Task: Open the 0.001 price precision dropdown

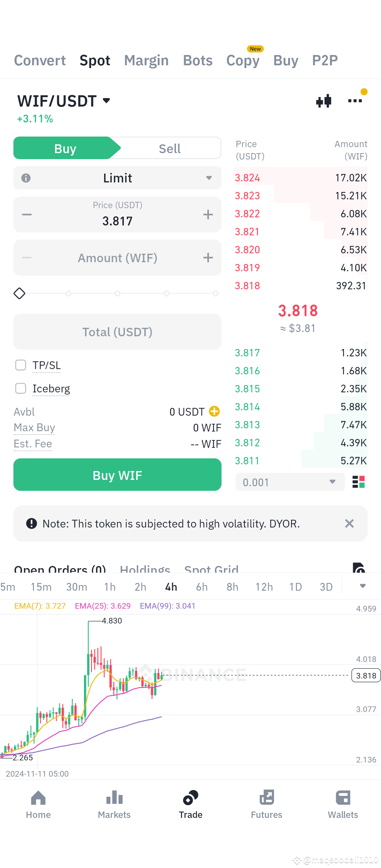Action: pos(290,482)
